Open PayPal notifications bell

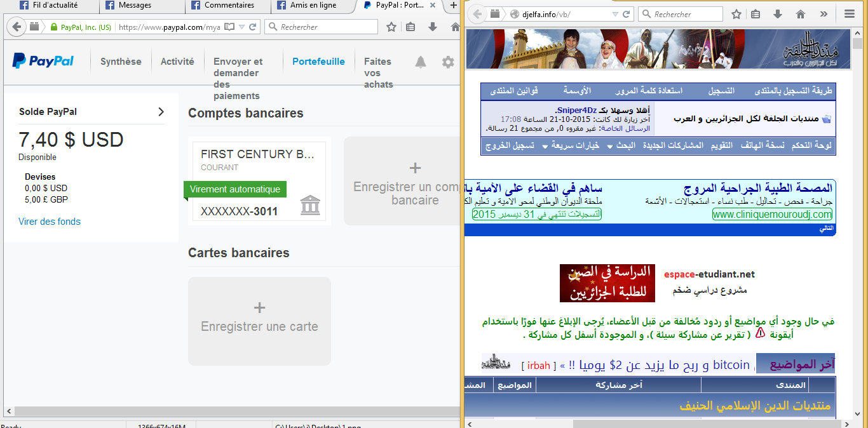coord(421,62)
